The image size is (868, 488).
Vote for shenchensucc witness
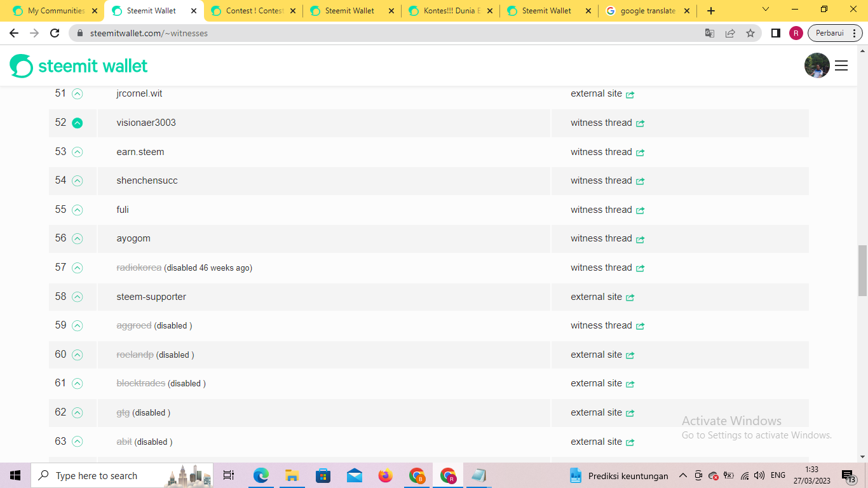pos(77,181)
